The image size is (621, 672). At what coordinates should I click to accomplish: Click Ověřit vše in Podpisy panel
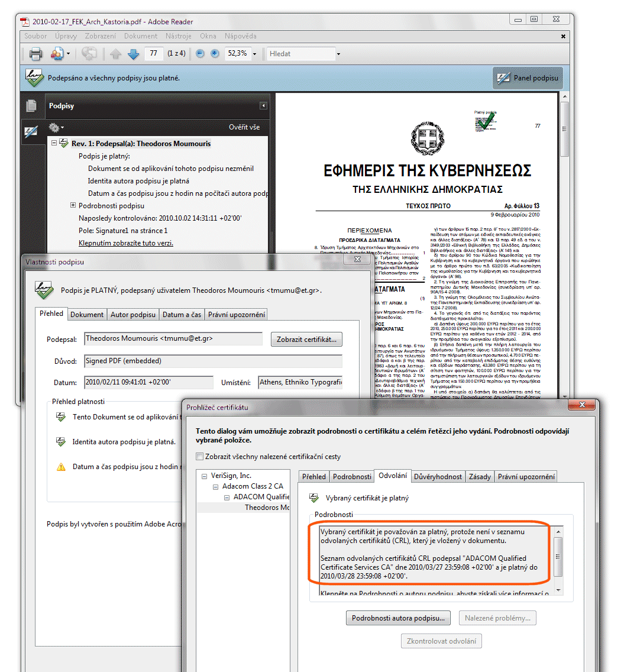[x=244, y=127]
